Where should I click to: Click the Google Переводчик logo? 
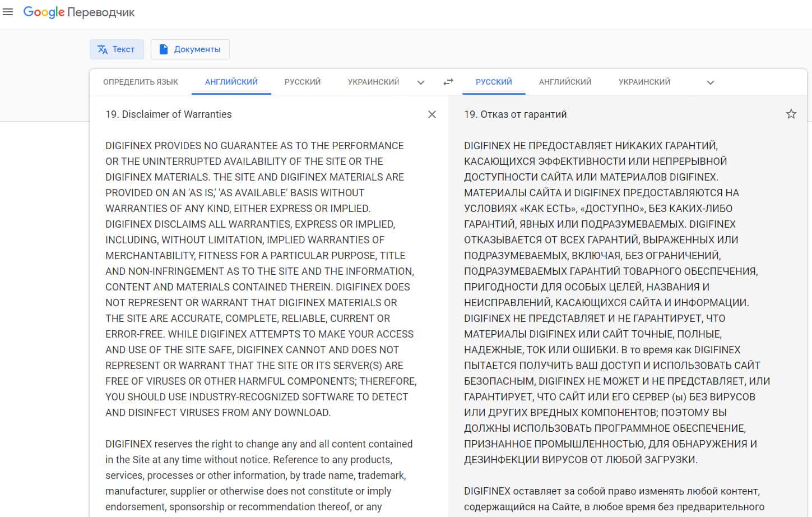(x=79, y=12)
